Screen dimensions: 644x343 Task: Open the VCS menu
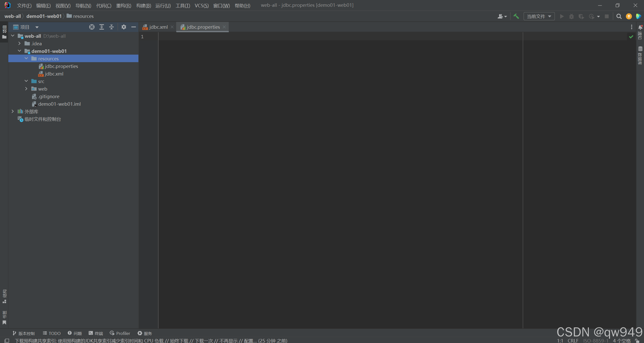pos(201,5)
